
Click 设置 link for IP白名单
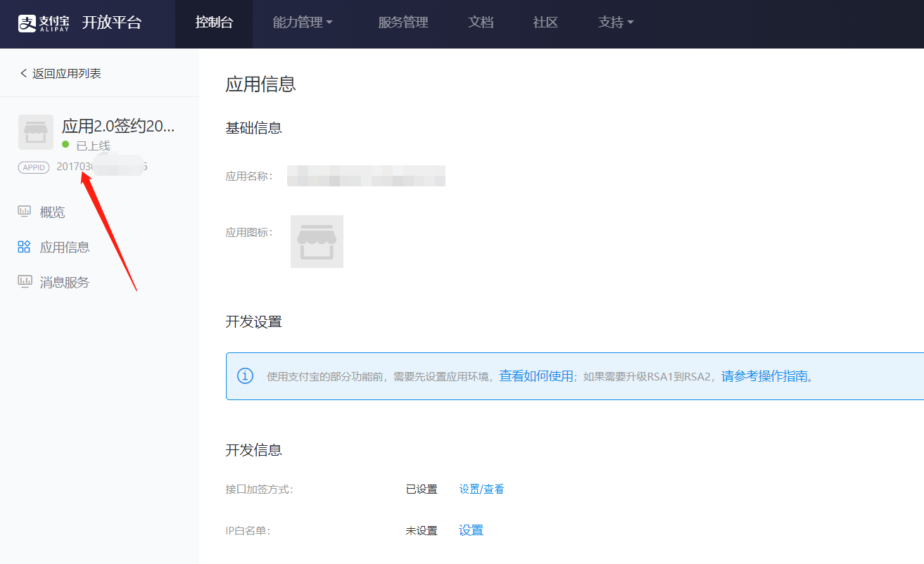click(471, 530)
